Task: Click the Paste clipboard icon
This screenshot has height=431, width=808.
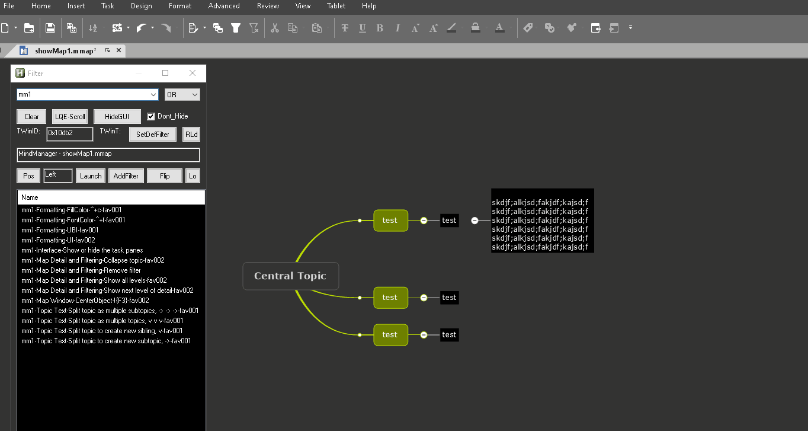Action: (x=317, y=28)
